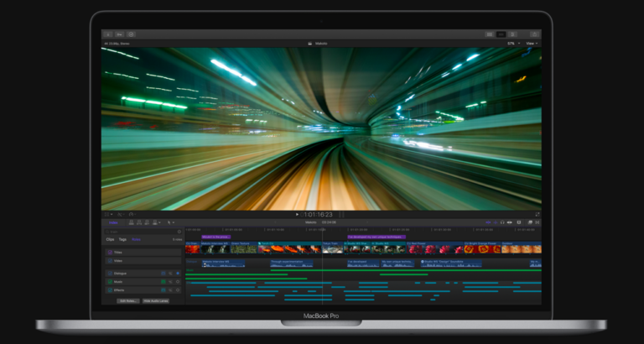
Task: Toggle solo headphones icon
Action: (502, 222)
